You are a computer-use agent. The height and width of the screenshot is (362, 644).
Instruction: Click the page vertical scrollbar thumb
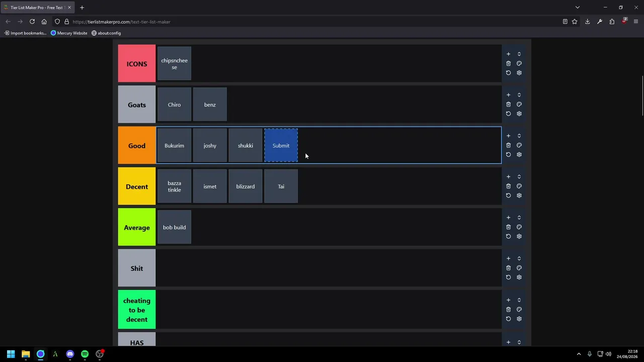point(642,96)
